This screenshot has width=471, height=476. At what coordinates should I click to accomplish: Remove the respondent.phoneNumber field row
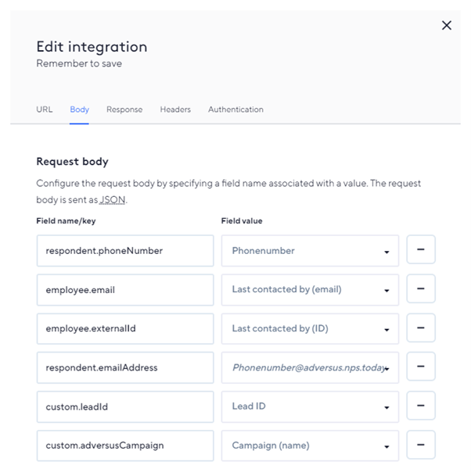(421, 250)
